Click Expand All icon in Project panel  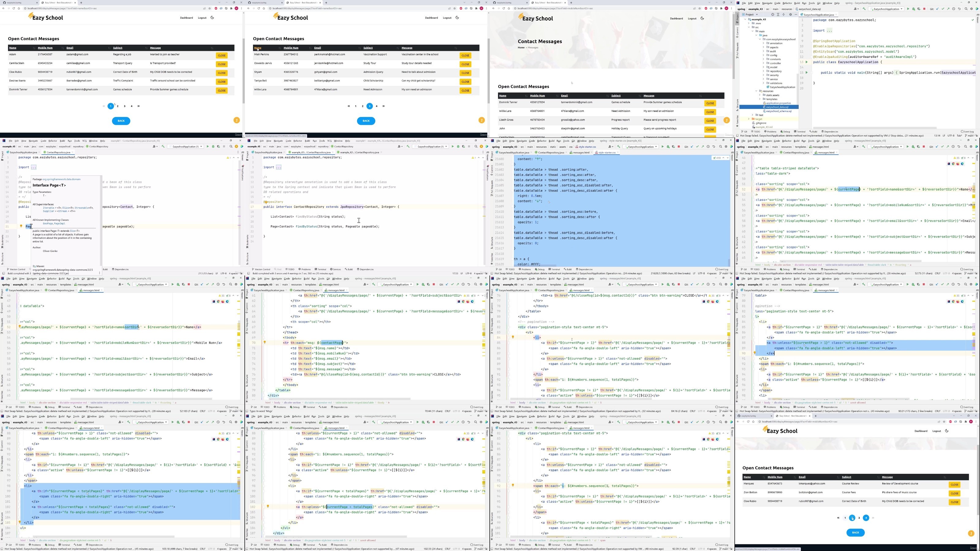coord(778,14)
